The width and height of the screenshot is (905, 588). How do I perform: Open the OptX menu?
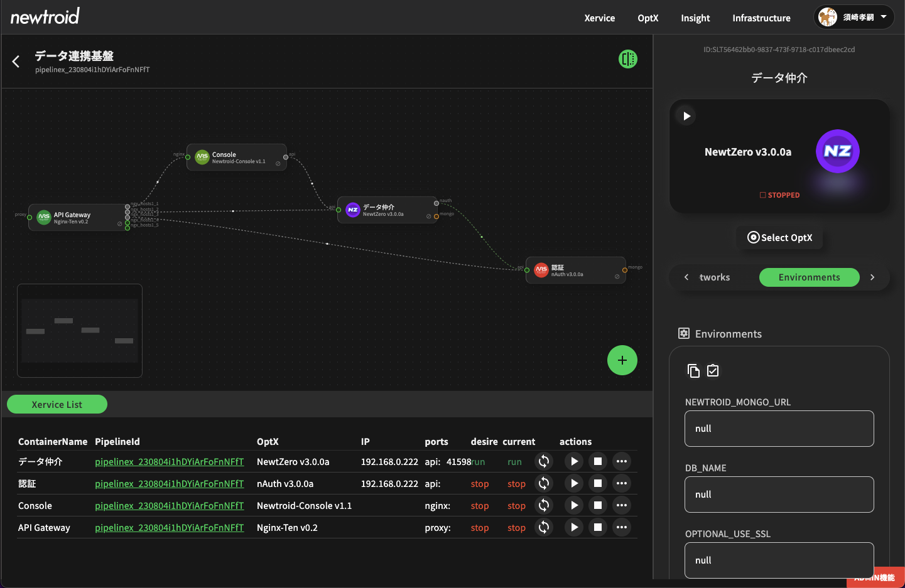[648, 18]
